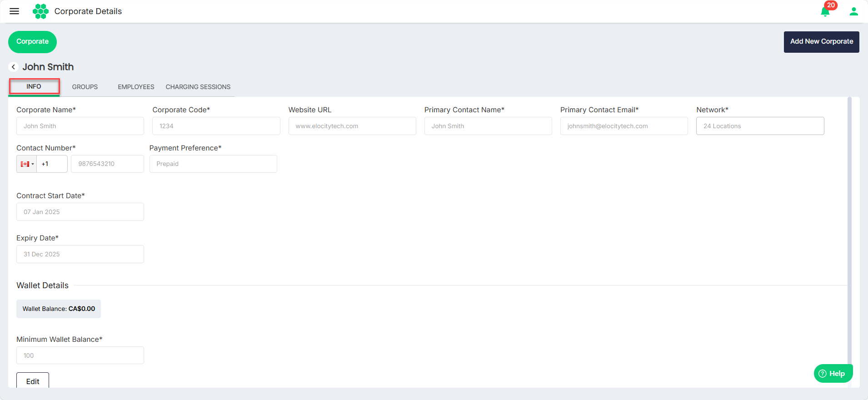Click Wallet Balance CA$0.00 chip

59,309
